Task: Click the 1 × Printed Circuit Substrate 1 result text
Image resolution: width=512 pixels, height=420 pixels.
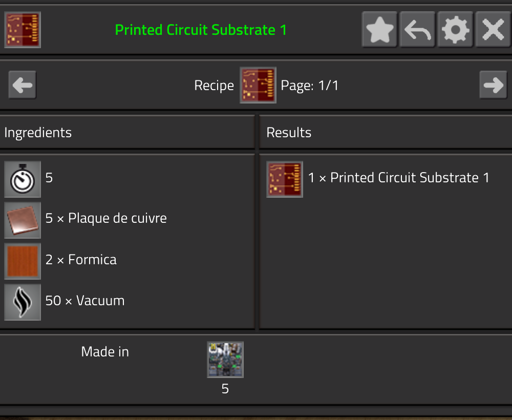Action: (x=398, y=178)
